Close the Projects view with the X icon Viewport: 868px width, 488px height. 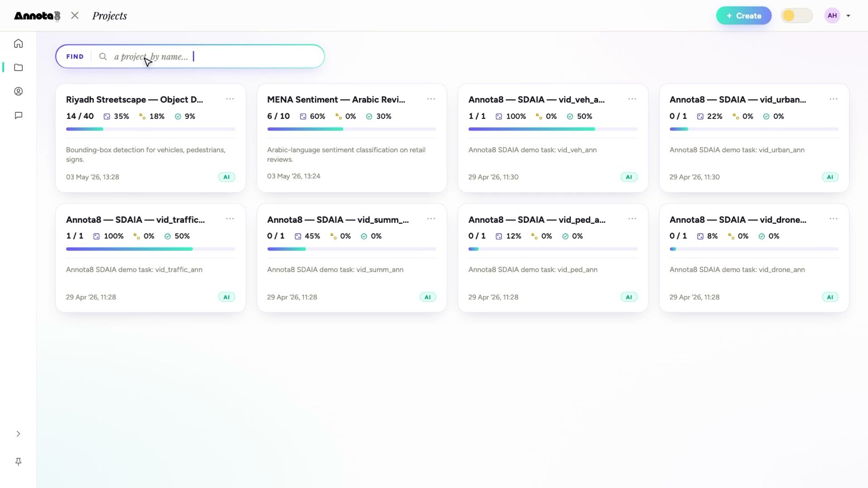click(x=75, y=16)
